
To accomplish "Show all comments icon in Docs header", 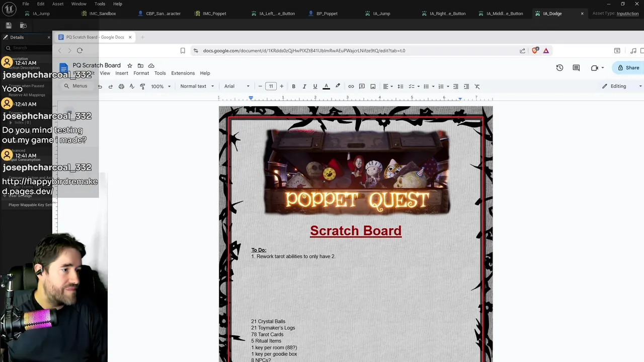I will pos(576,68).
